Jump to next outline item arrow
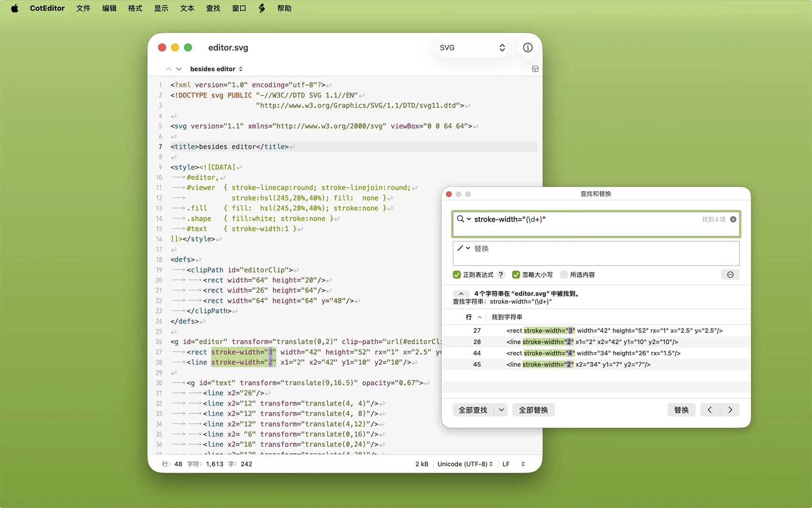This screenshot has height=508, width=812. pos(179,69)
